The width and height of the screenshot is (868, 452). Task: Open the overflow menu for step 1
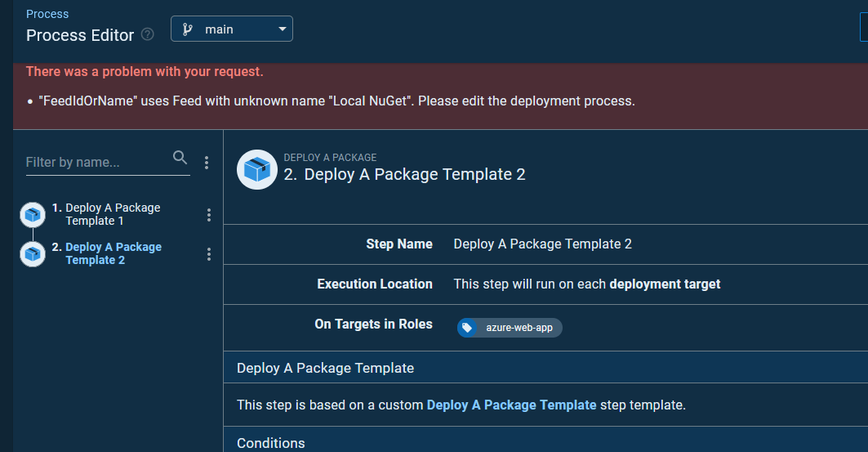click(x=209, y=215)
